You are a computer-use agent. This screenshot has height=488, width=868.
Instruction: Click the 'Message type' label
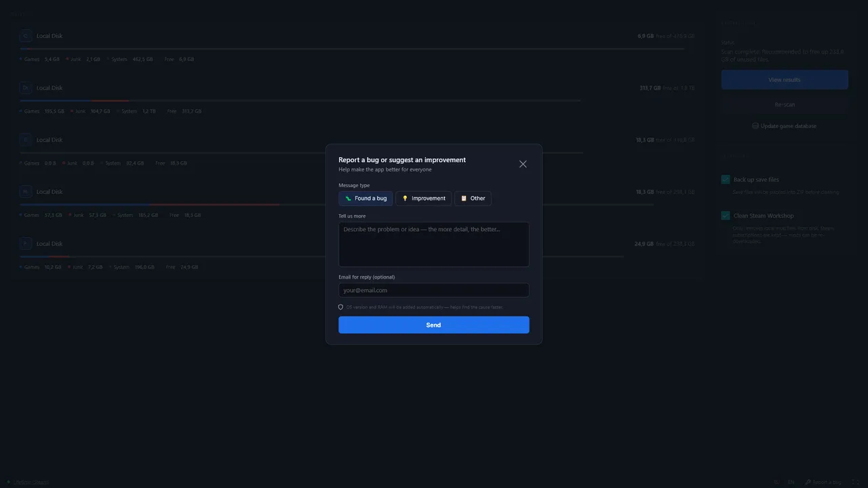coord(354,185)
